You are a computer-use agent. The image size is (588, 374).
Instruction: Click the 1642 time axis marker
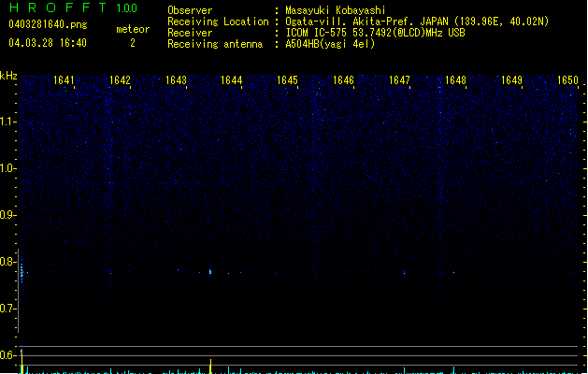[x=120, y=80]
